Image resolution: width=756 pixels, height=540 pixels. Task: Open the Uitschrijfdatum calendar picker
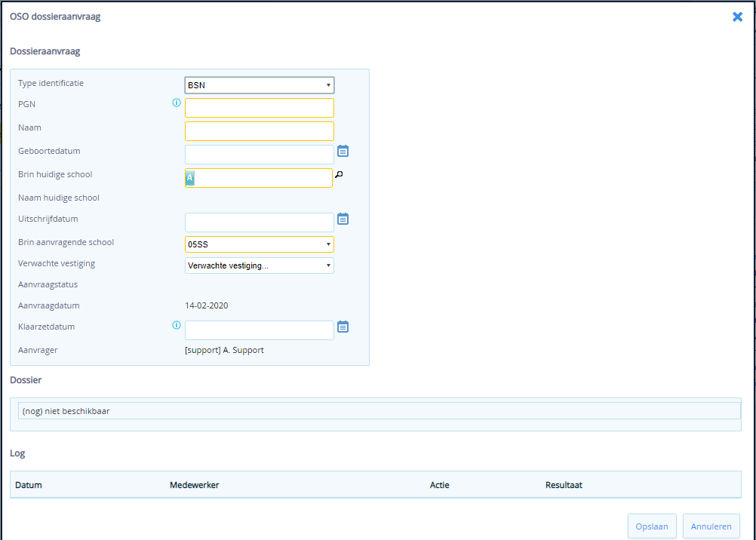pyautogui.click(x=343, y=219)
